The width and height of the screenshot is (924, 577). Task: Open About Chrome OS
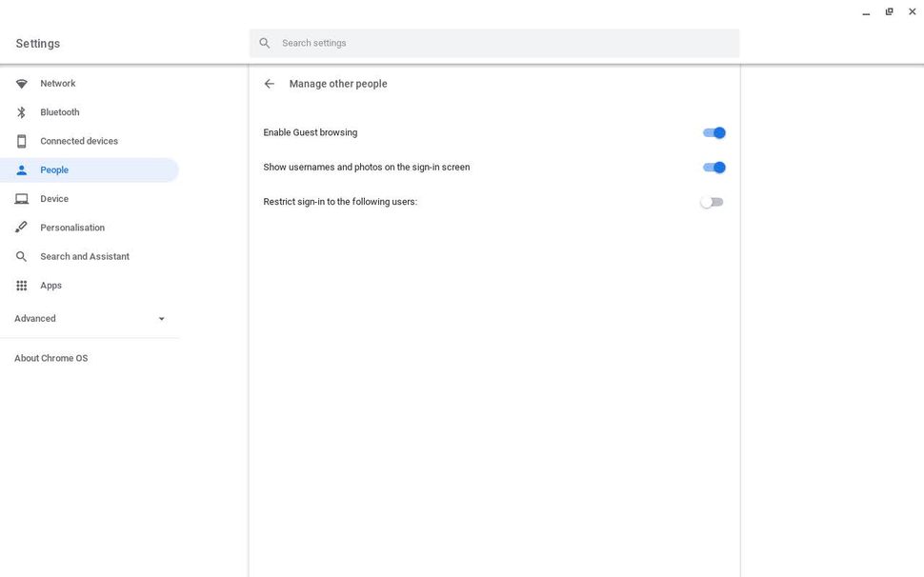pos(50,357)
